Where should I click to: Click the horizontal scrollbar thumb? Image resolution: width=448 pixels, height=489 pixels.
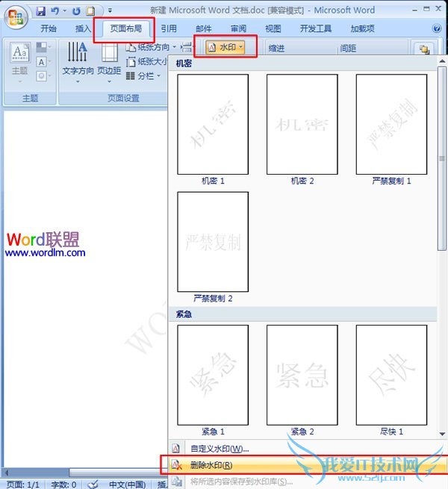118,473
